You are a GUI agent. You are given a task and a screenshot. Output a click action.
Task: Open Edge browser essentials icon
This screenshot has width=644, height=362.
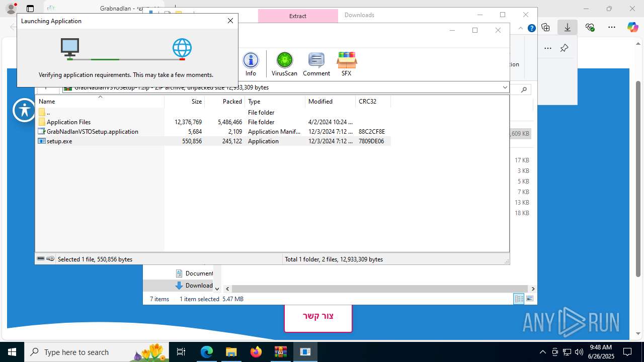[590, 27]
